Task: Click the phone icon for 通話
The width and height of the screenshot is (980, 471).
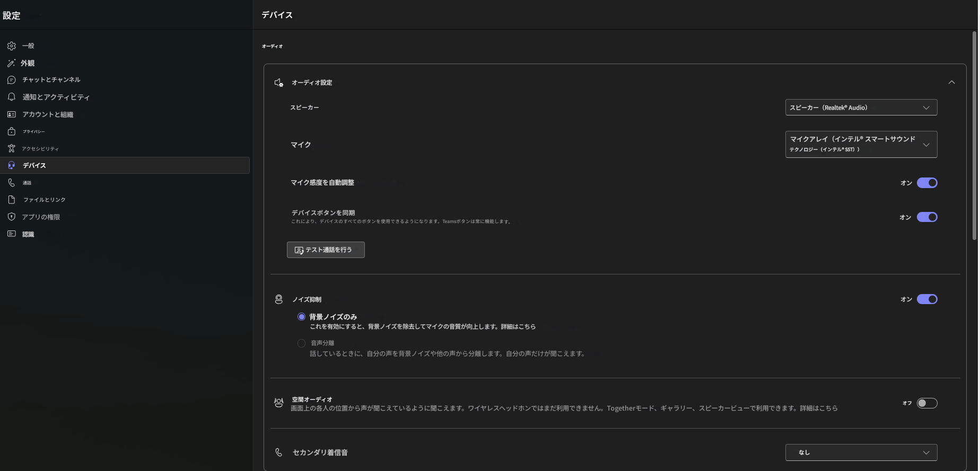Action: 12,183
